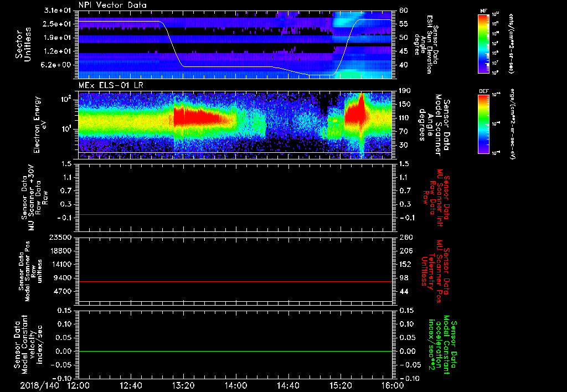Click the 12:40 time axis label
Screen dimensions: 567x392
(131, 385)
